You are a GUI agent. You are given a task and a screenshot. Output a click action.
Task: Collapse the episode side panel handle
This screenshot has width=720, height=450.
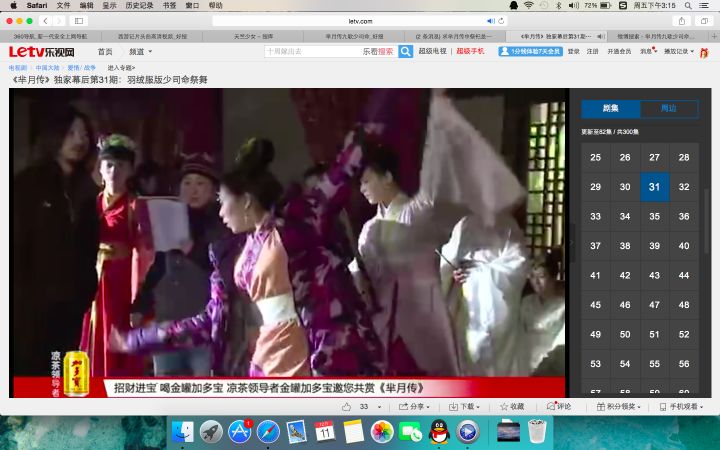(x=572, y=242)
